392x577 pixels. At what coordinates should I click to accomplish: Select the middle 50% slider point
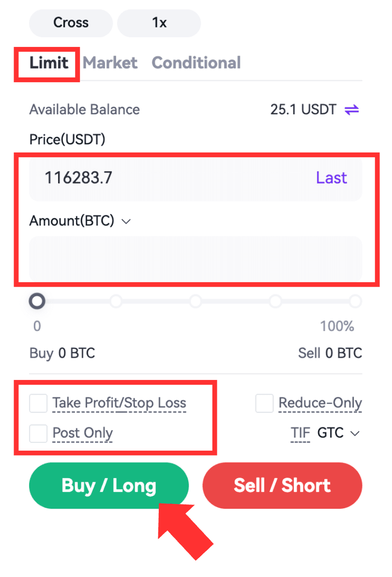pos(196,302)
